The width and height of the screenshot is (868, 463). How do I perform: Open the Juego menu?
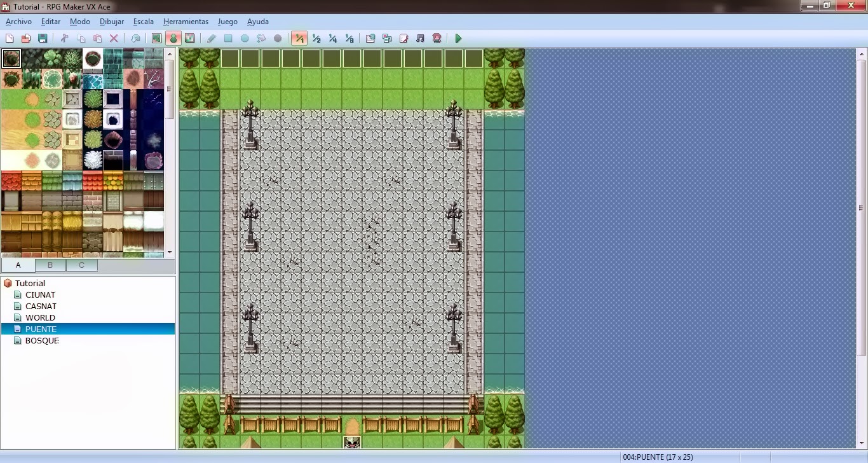click(227, 21)
